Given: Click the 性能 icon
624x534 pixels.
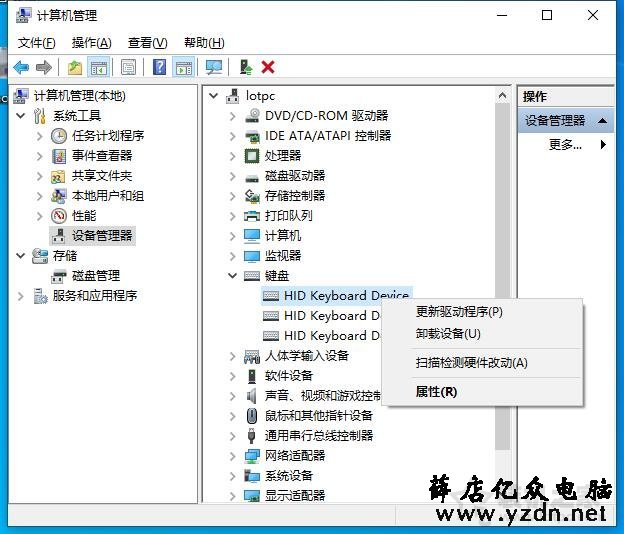Looking at the screenshot, I should (x=59, y=216).
